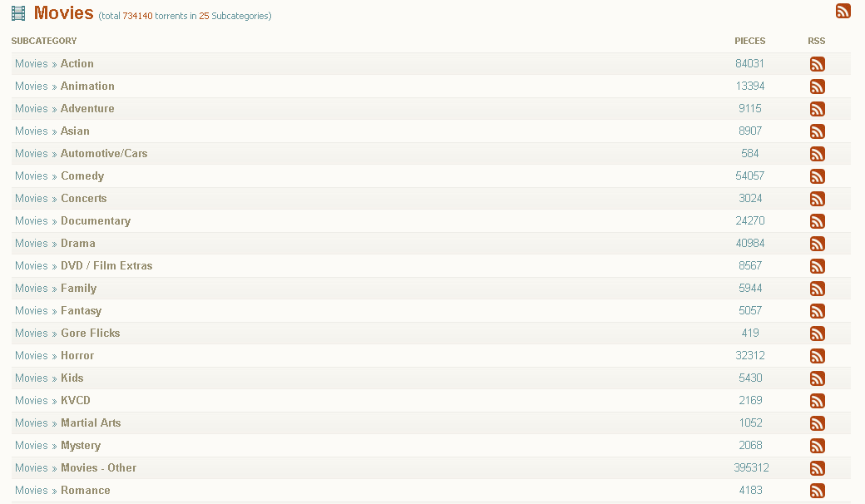This screenshot has height=504, width=865.
Task: Click the Martial Arts count 1052
Action: pyautogui.click(x=750, y=423)
